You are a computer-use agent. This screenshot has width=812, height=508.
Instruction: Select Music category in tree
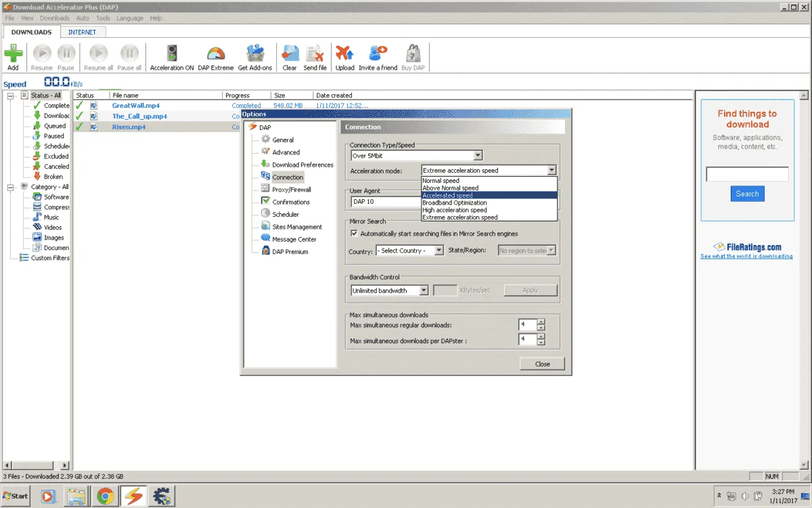[46, 217]
